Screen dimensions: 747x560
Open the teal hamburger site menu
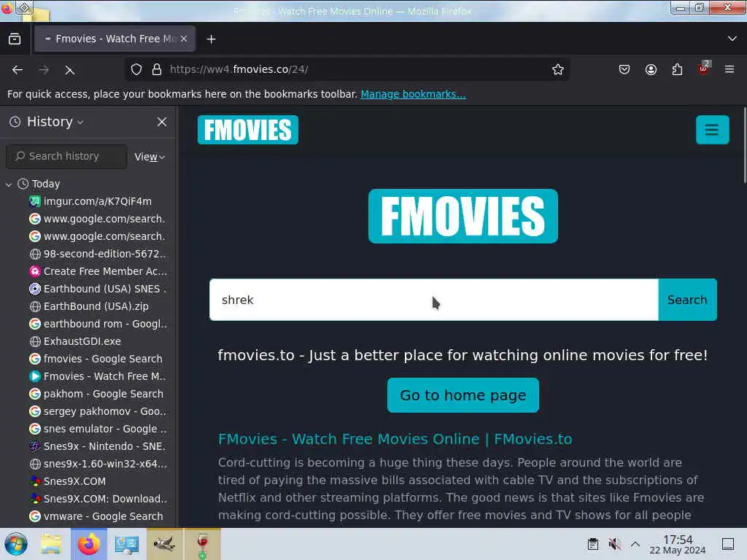712,130
